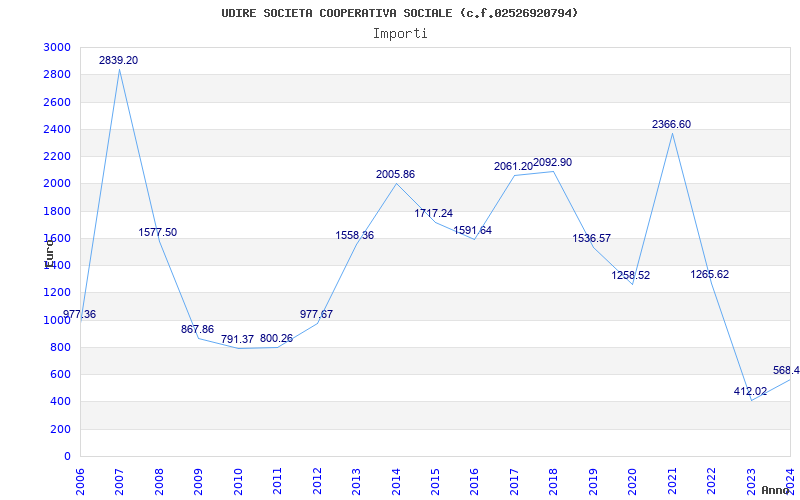Click the 1591.64 value label
800x500 pixels.
472,230
